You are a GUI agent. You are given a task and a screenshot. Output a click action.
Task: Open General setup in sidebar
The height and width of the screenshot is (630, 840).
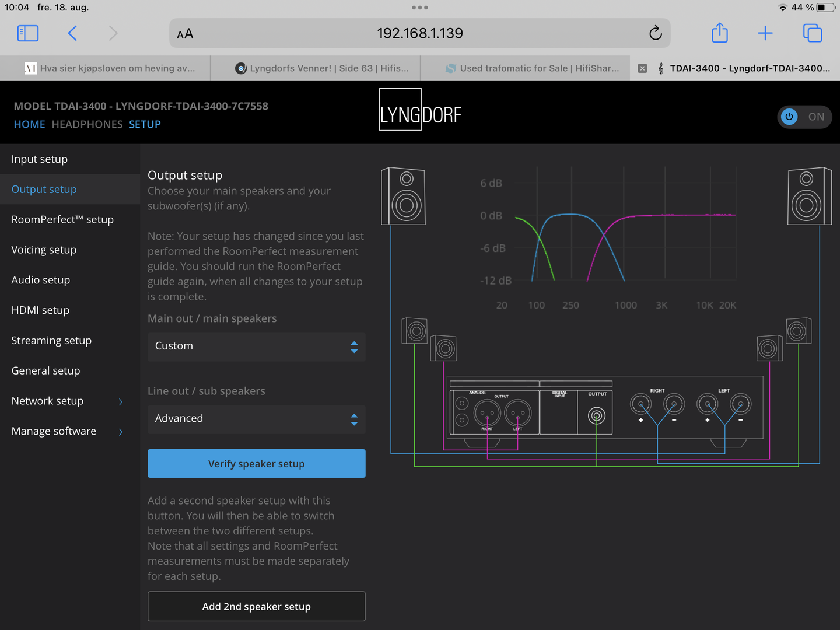tap(70, 371)
